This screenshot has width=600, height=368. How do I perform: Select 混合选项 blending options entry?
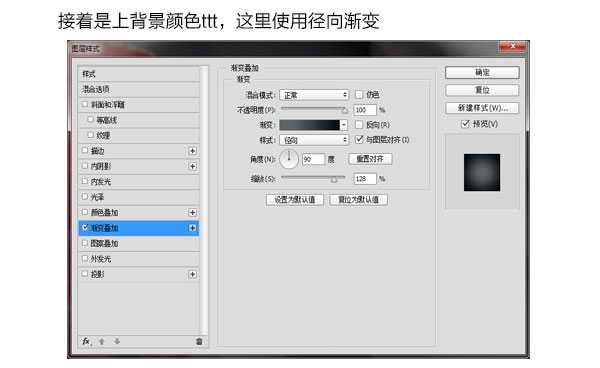coord(139,89)
